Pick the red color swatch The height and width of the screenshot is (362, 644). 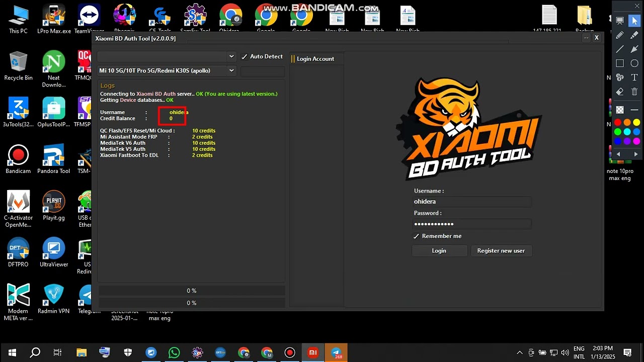tap(618, 123)
